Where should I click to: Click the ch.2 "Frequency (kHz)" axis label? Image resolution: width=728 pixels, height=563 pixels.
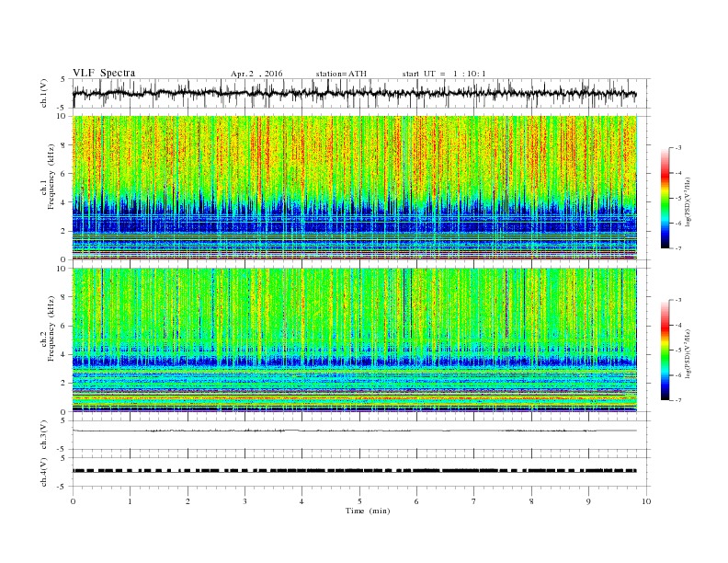click(51, 328)
